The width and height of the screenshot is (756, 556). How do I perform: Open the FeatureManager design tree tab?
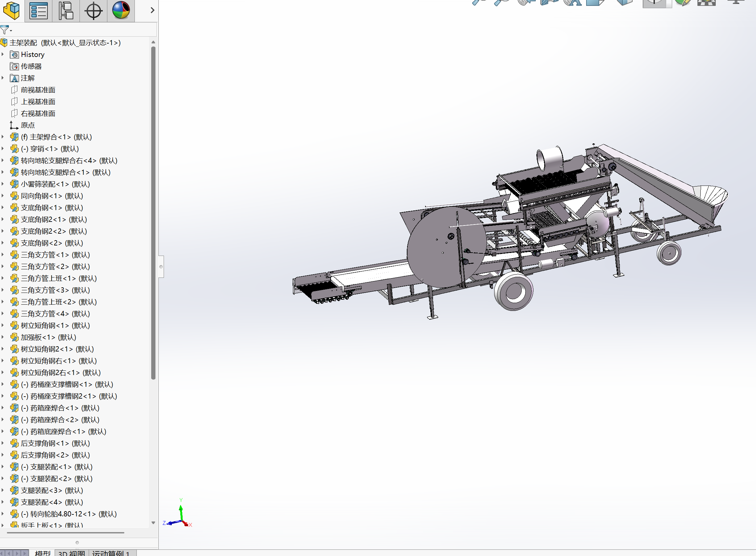pyautogui.click(x=12, y=10)
